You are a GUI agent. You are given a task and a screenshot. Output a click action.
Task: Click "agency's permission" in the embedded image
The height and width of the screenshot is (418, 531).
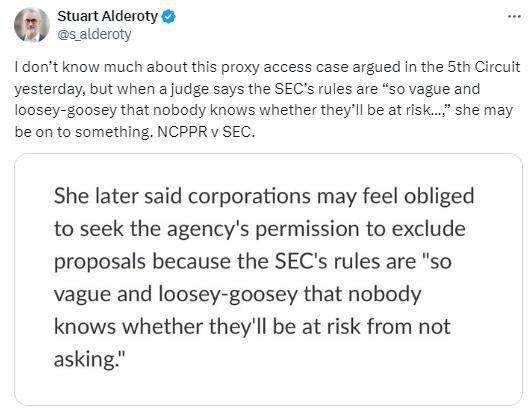pos(265,229)
